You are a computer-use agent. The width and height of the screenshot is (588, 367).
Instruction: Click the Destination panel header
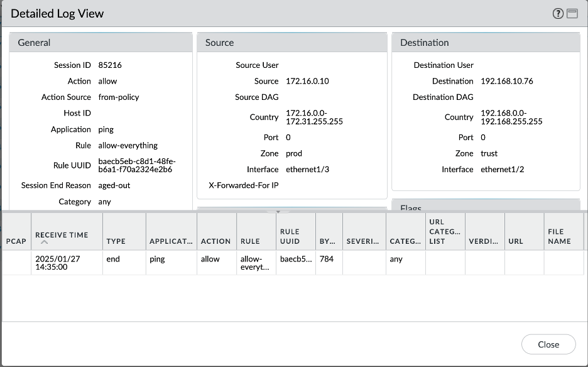point(486,42)
